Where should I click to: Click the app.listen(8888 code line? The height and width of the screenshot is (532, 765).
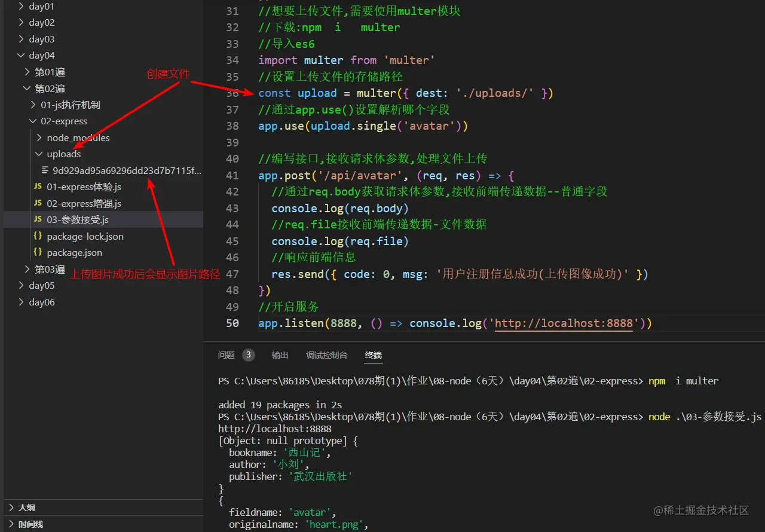click(455, 323)
